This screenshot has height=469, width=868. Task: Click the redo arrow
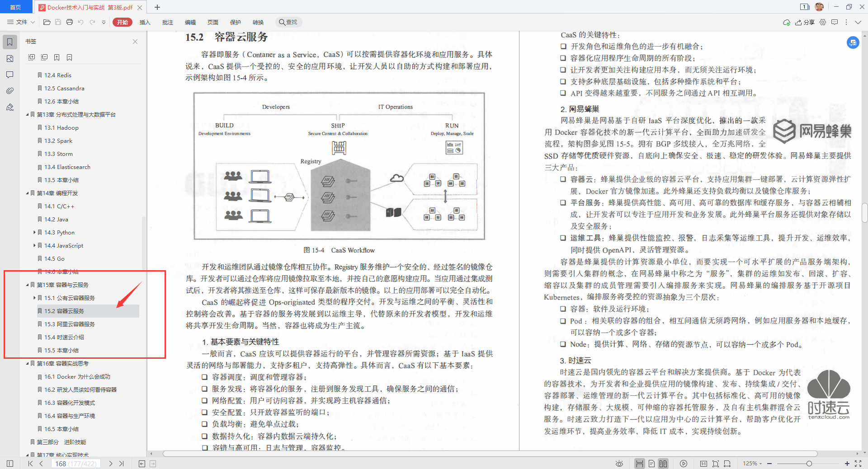coord(92,22)
